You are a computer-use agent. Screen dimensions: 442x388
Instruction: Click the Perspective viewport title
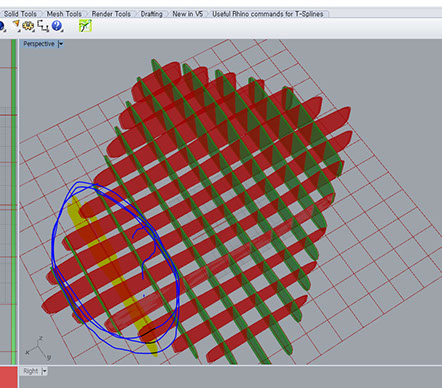(39, 44)
